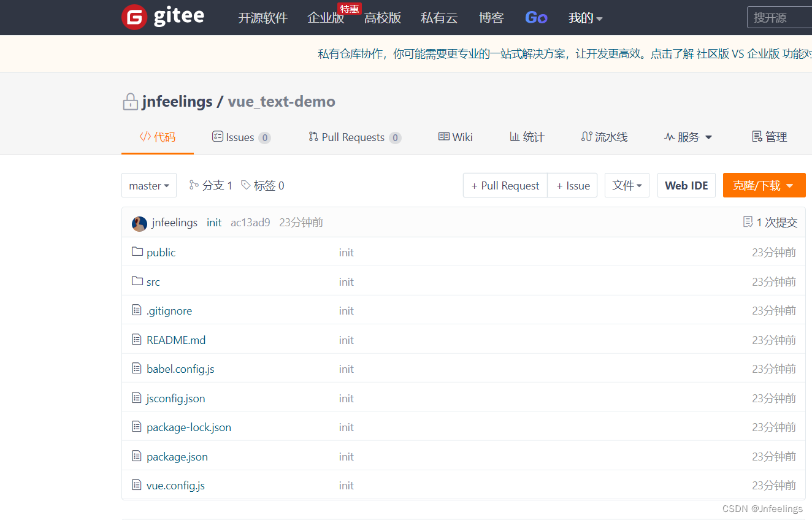Viewport: 812px width, 520px height.
Task: Focus the 搜开源 search field
Action: tap(779, 18)
